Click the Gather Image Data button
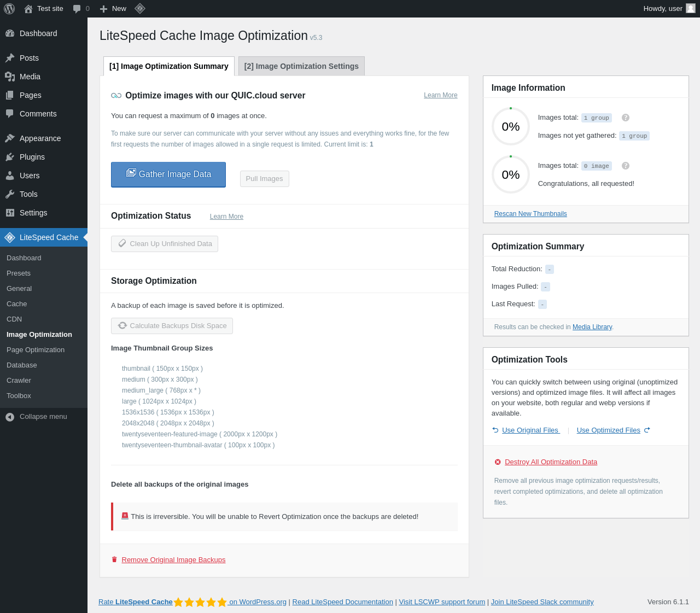The image size is (700, 613). [x=168, y=174]
